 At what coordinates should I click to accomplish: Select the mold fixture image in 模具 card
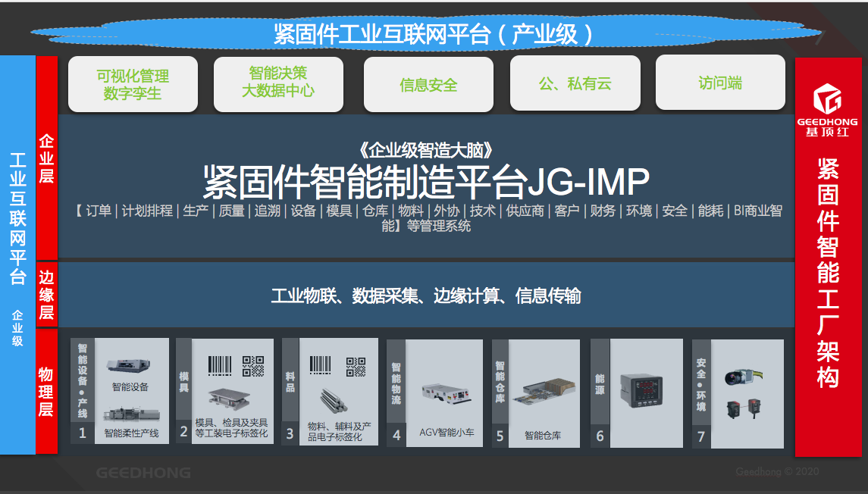pos(229,399)
